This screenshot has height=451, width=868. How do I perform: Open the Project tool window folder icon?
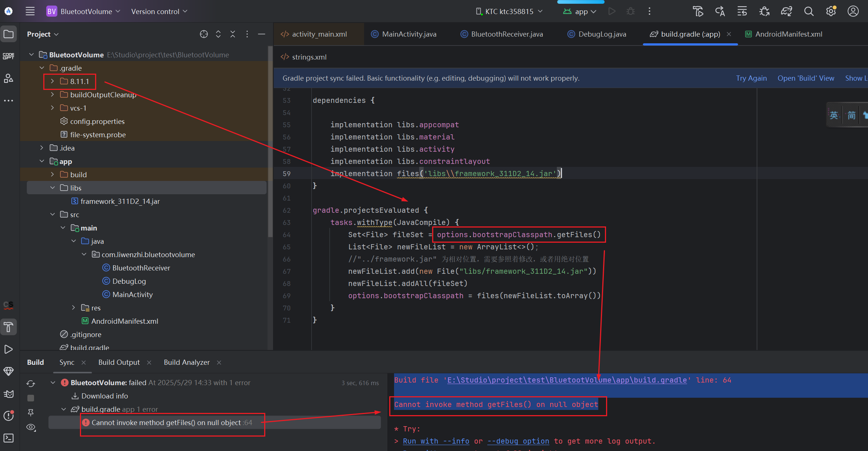pyautogui.click(x=9, y=34)
